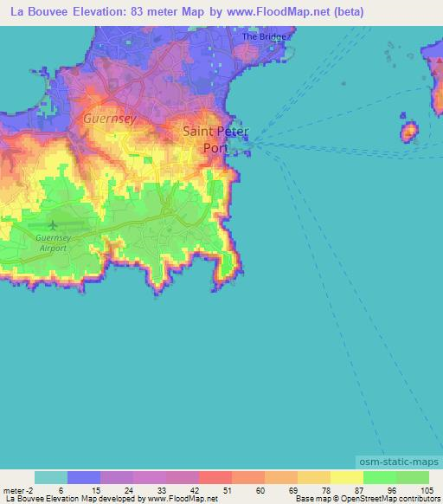Click the Guernsey Airport label
This screenshot has height=504, width=443.
pyautogui.click(x=53, y=242)
